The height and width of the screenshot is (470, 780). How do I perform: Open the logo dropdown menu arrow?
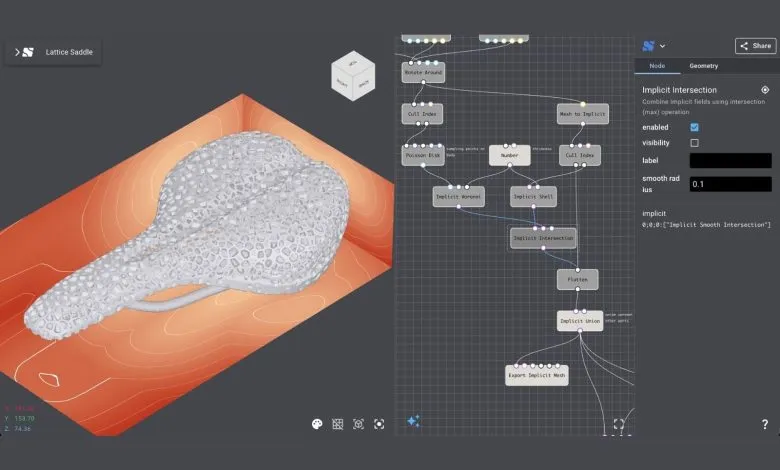(662, 46)
